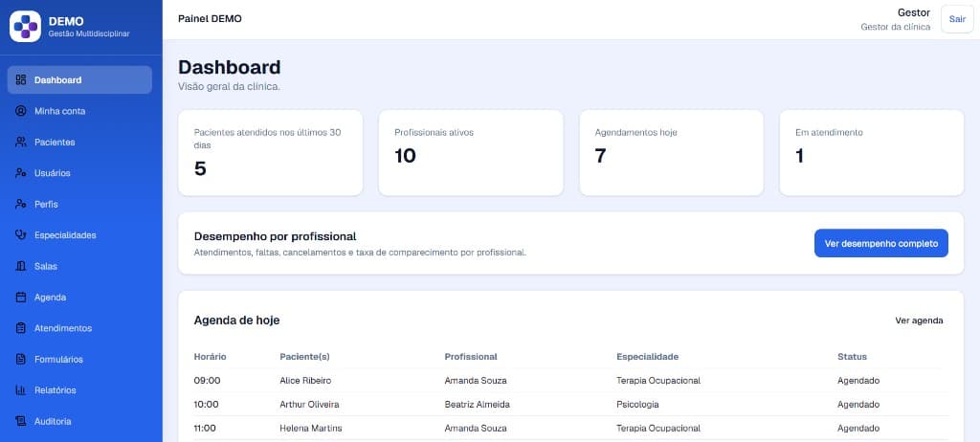Open Auditoria menu item

pos(79,421)
